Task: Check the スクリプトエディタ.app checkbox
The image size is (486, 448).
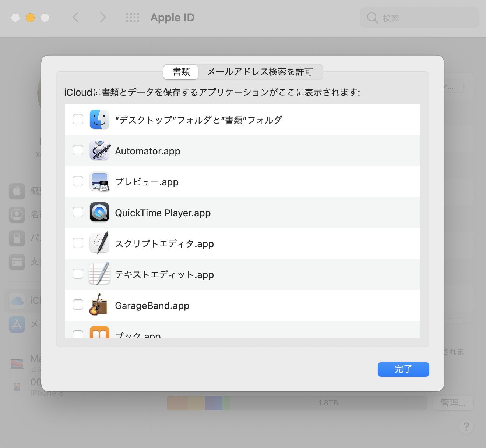Action: [78, 243]
